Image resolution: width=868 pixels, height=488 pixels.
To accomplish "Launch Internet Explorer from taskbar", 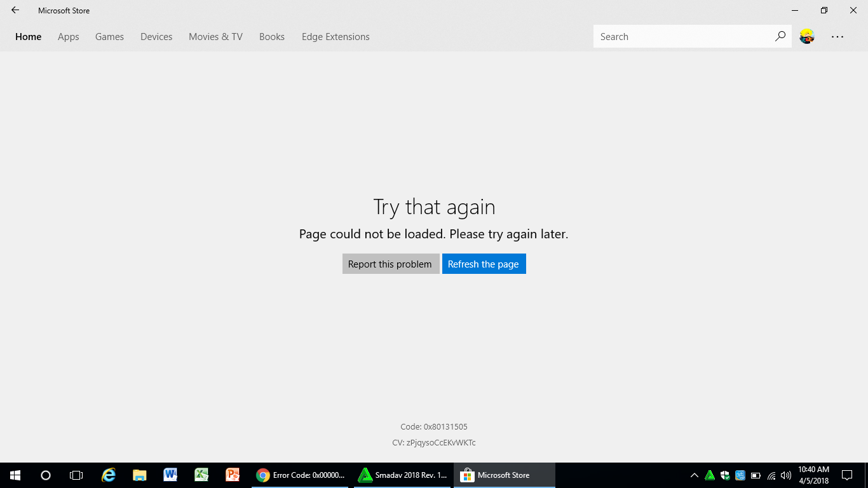I will click(109, 475).
